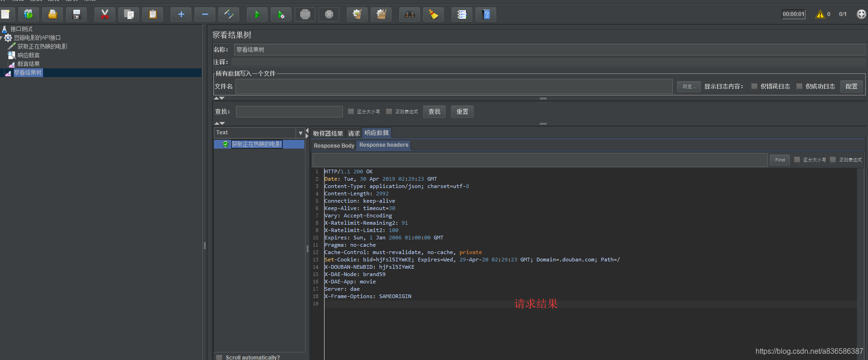Click the Open file folder icon
This screenshot has width=868, height=360.
click(52, 14)
